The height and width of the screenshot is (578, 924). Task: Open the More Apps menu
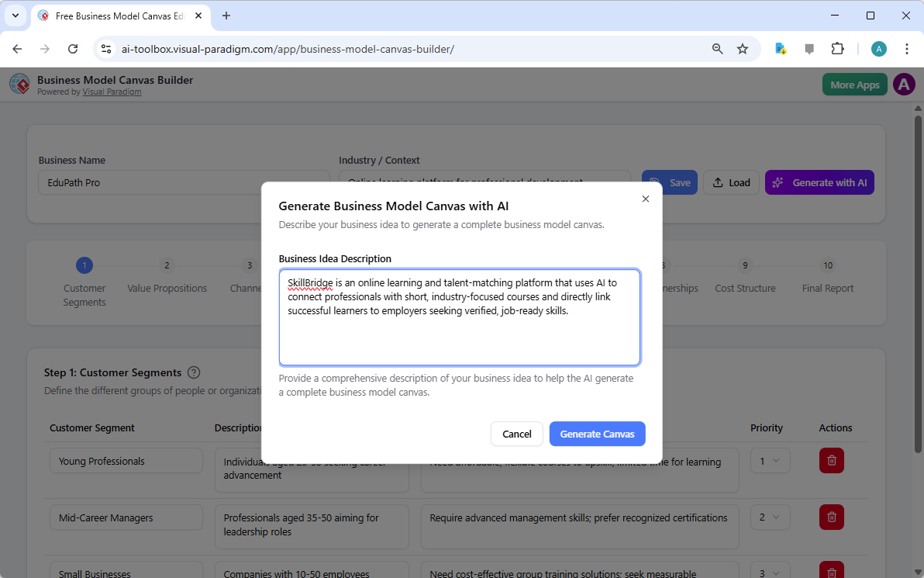click(x=854, y=85)
